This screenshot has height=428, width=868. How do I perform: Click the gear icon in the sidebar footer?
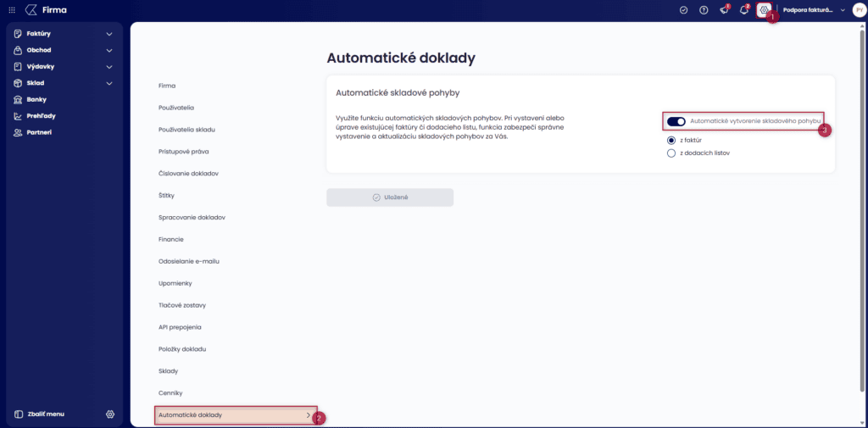pos(109,414)
